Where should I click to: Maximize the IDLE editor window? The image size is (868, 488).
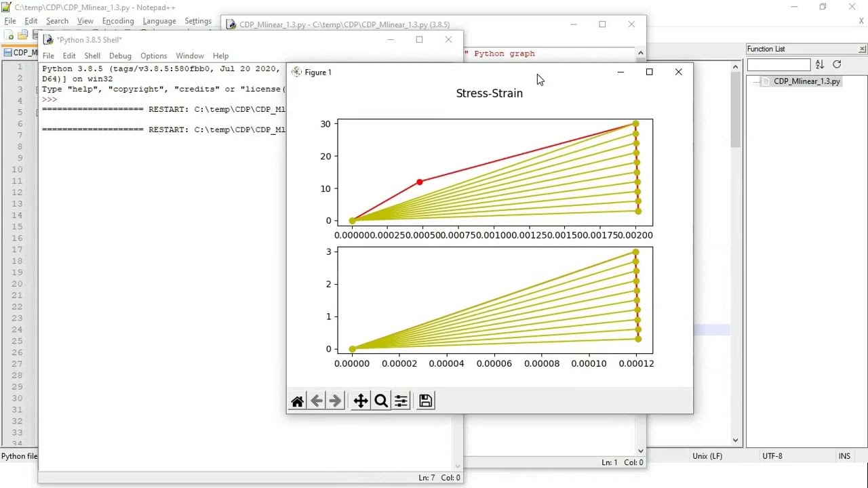coord(602,24)
